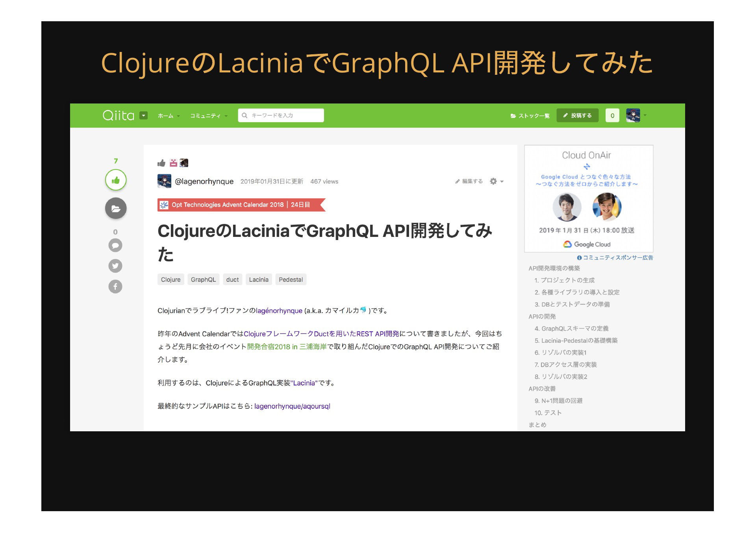This screenshot has width=756, height=534.
Task: Open user avatar menu in header
Action: (x=636, y=115)
